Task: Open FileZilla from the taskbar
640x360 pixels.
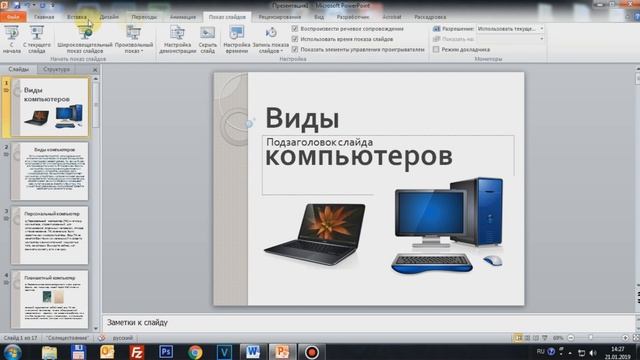Action: click(x=136, y=352)
